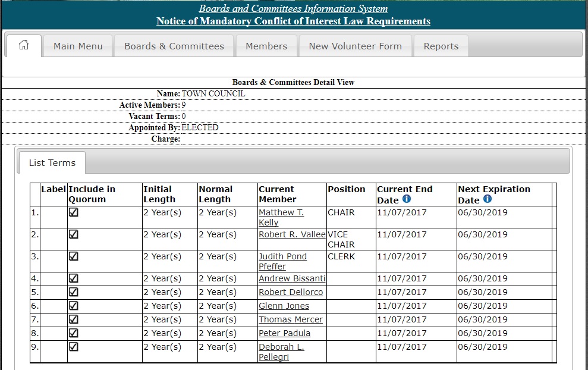Click info icon beside Next Expiration Date
Image resolution: width=588 pixels, height=370 pixels.
pos(488,199)
